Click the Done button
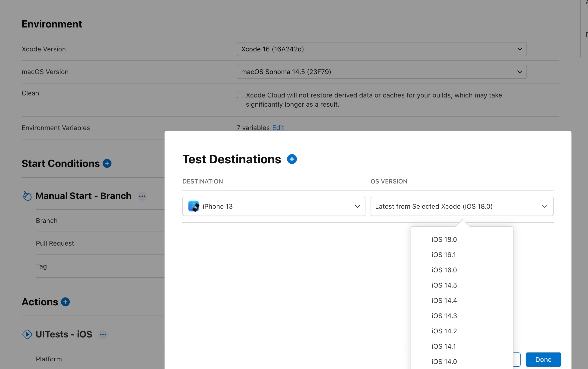 [x=543, y=360]
